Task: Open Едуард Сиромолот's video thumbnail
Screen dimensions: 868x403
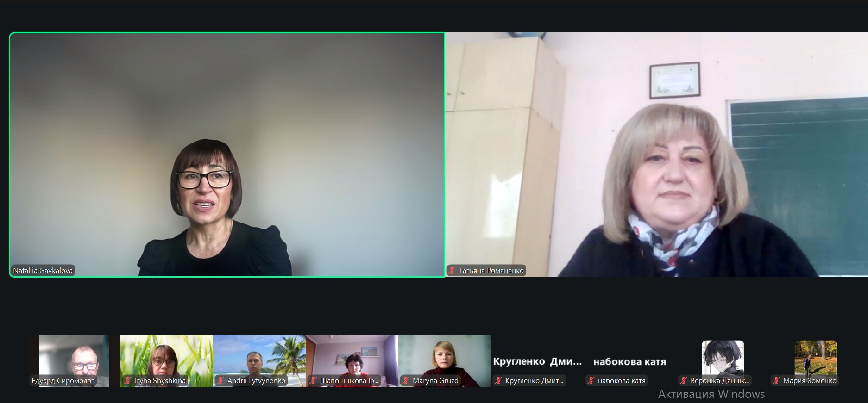Action: (x=74, y=356)
